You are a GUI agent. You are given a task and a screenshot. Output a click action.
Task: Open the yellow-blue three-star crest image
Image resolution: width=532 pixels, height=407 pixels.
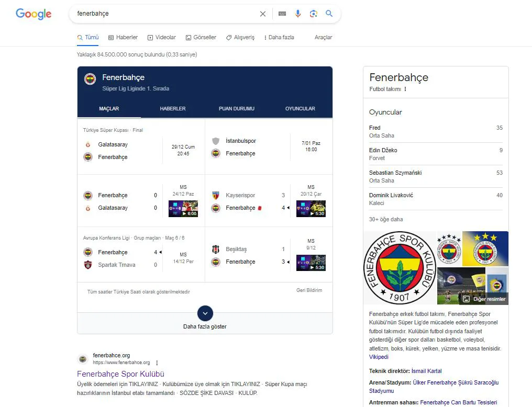pyautogui.click(x=485, y=248)
